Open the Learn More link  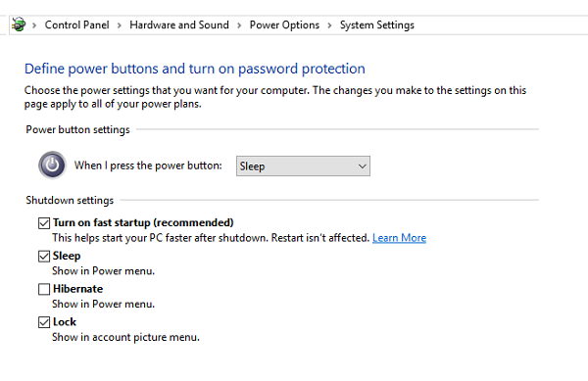399,238
